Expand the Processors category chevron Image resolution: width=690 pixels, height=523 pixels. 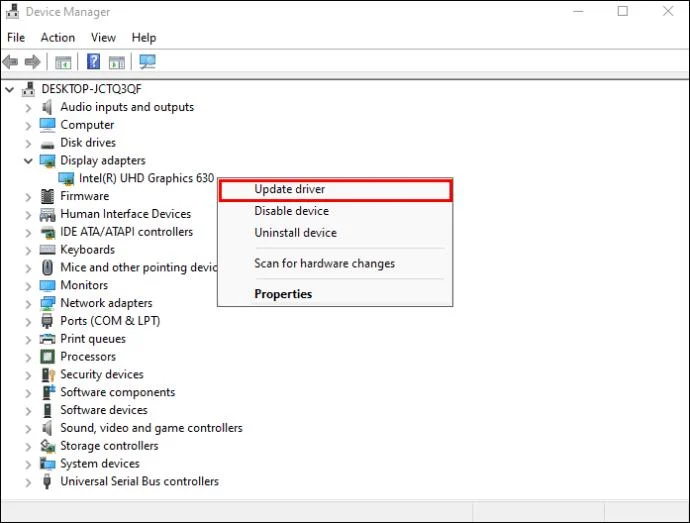[x=28, y=357]
